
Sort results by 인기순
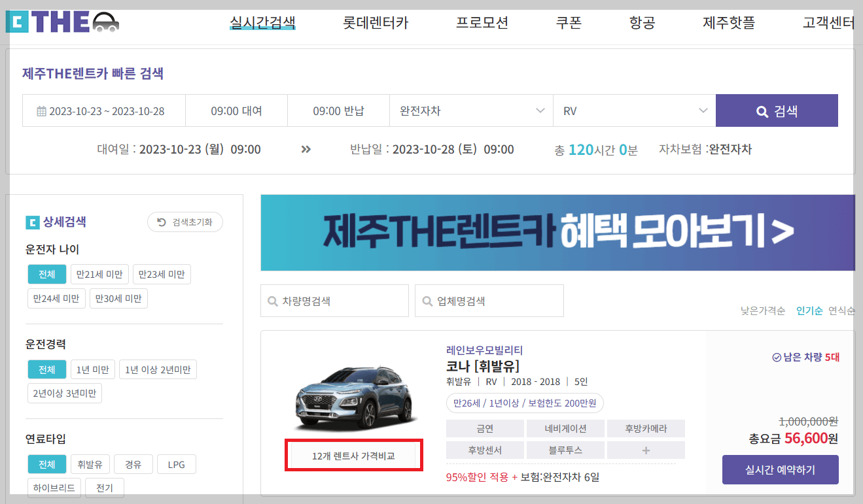(x=809, y=311)
